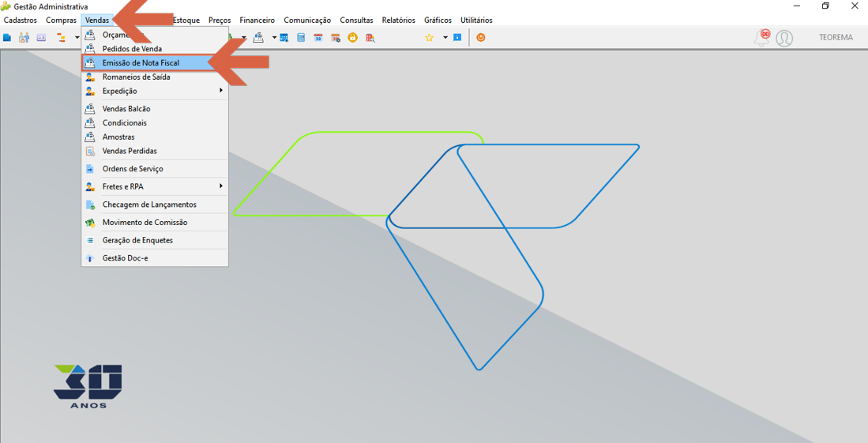Open the Relatórios menu
Image resolution: width=868 pixels, height=443 pixels.
point(399,20)
